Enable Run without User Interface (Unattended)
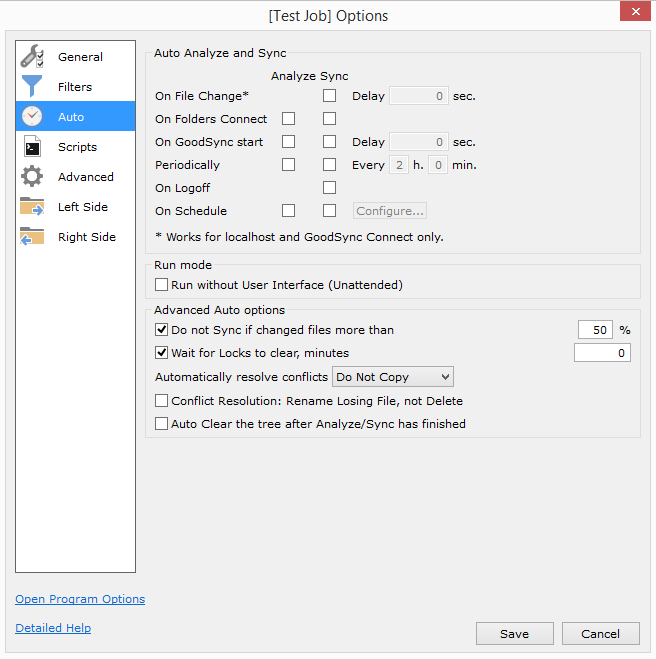Image resolution: width=656 pixels, height=659 pixels. (162, 285)
